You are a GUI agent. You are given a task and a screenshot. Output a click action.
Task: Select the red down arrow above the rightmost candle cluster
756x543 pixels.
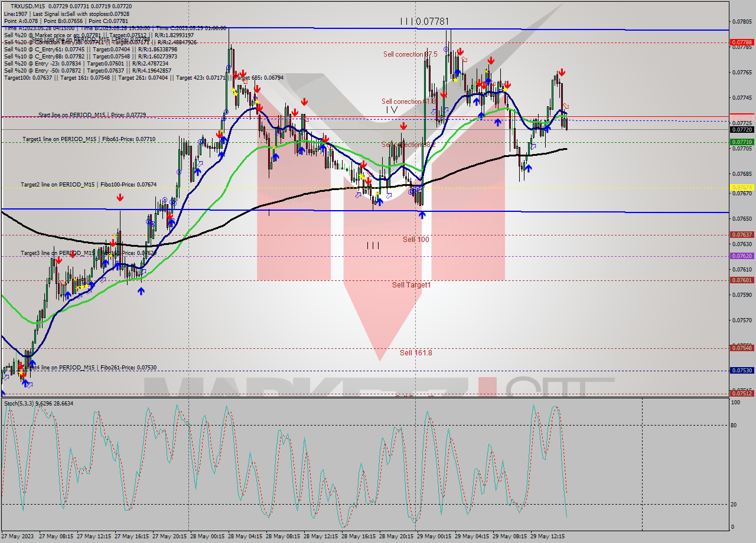tap(562, 71)
